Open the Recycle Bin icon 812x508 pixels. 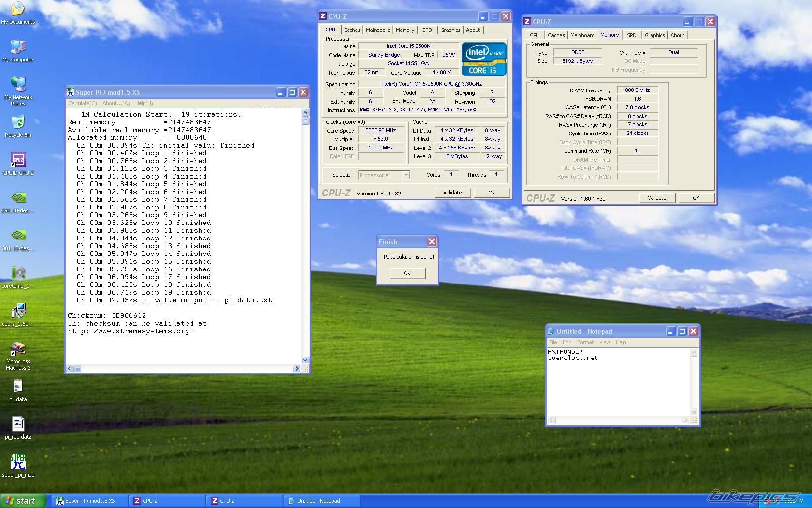click(18, 123)
